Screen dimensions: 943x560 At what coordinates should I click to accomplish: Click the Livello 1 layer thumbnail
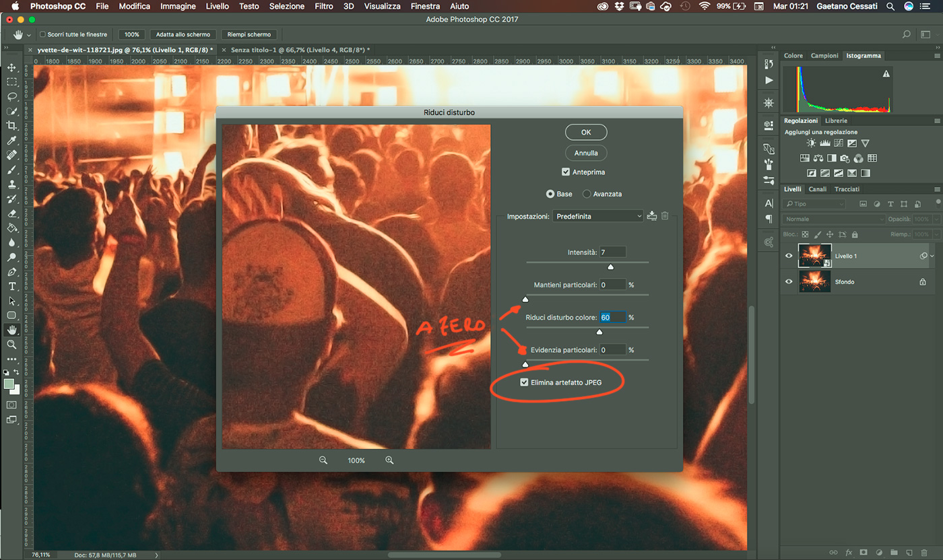pos(815,256)
